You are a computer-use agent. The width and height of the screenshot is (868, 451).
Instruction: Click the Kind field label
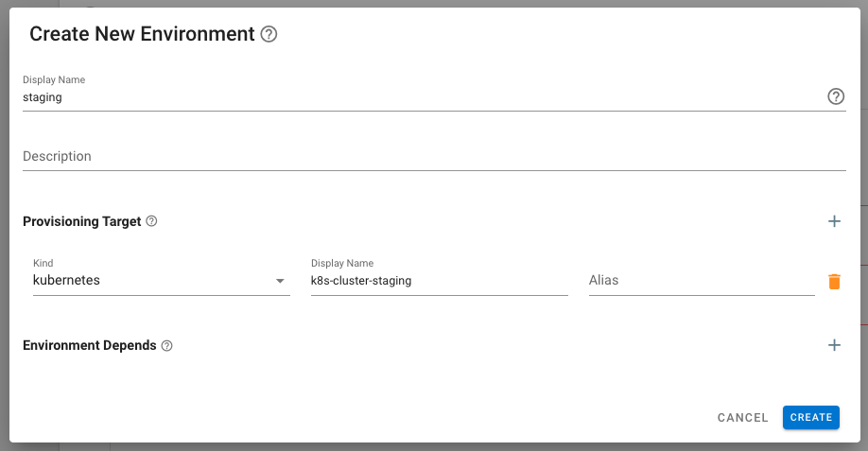tap(43, 263)
